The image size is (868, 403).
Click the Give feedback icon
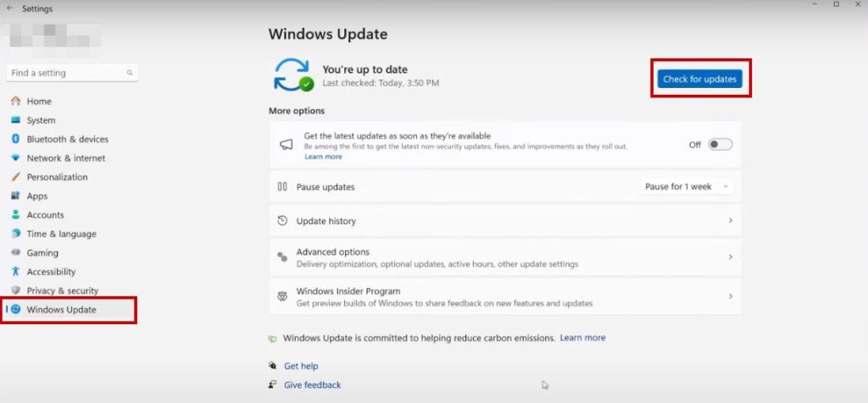pyautogui.click(x=272, y=384)
